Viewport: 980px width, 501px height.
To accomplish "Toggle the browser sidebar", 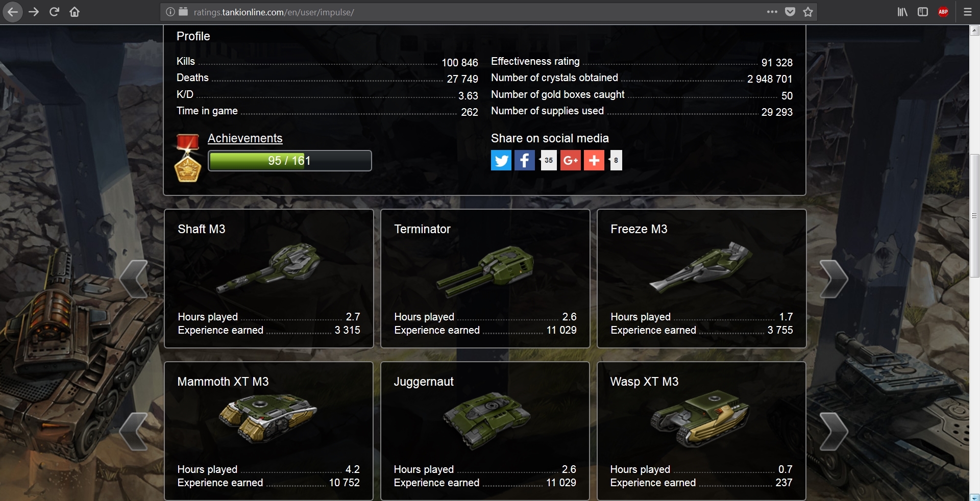I will tap(923, 12).
